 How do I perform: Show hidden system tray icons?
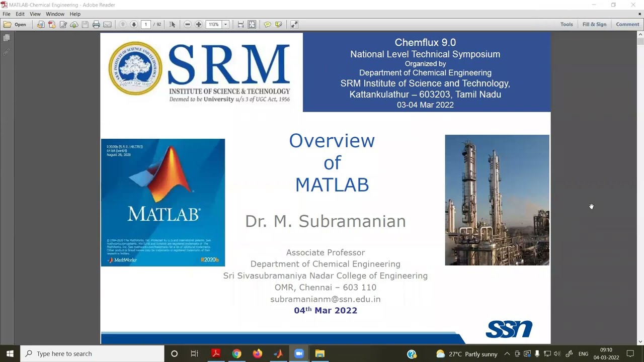[507, 353]
